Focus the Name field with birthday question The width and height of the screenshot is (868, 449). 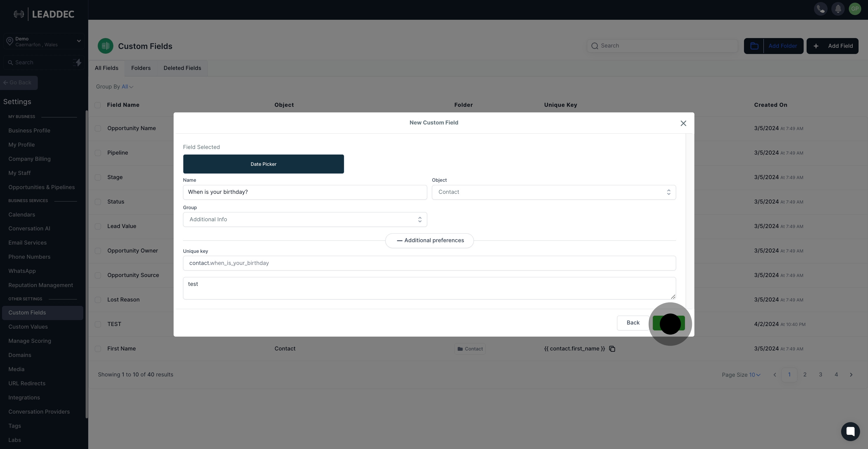tap(305, 192)
